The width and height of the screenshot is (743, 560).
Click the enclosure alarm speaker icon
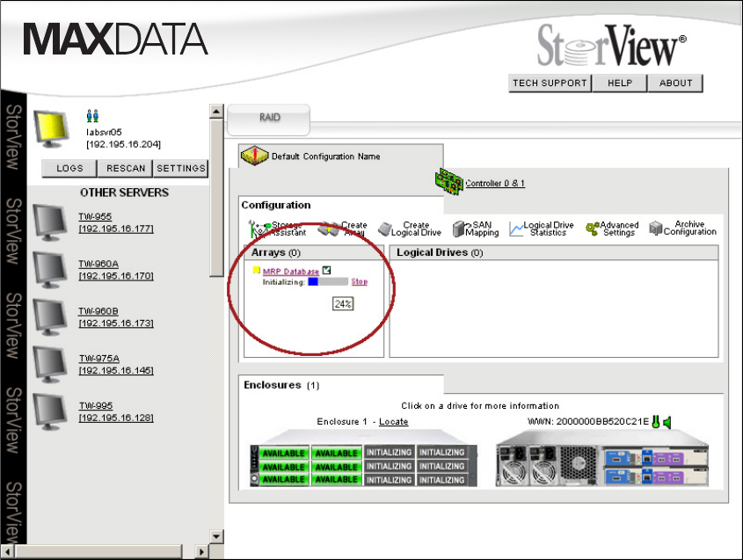[667, 422]
